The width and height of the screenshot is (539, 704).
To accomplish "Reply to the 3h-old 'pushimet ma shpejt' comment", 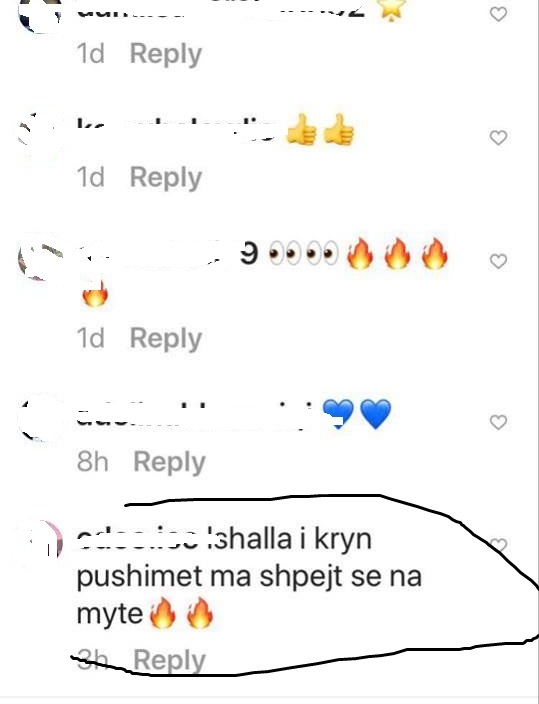I will 169,660.
